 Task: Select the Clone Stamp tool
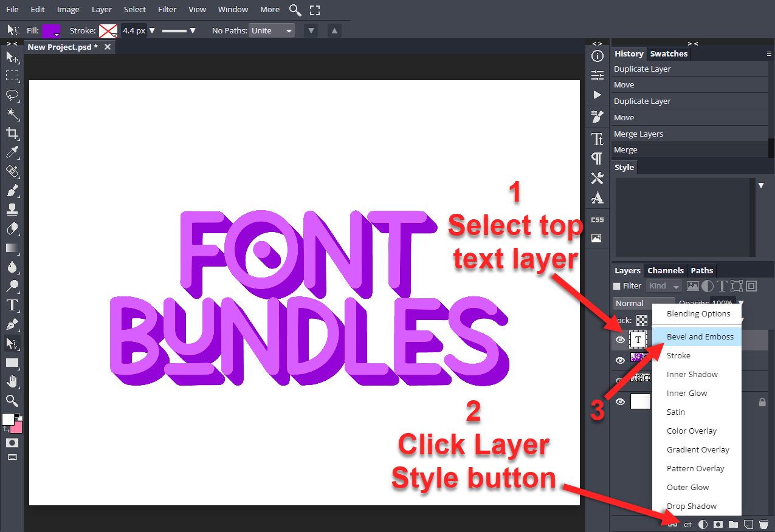click(12, 210)
